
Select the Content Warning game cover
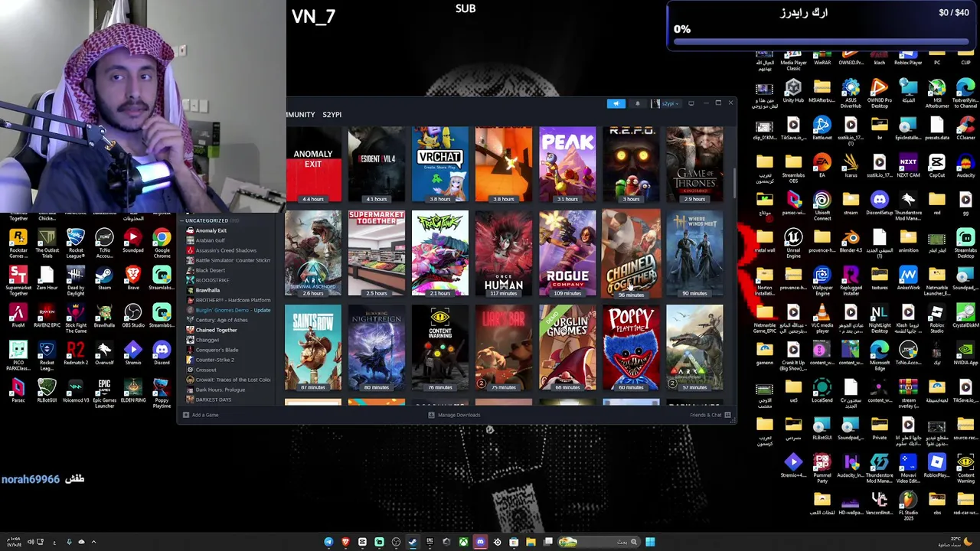[439, 348]
